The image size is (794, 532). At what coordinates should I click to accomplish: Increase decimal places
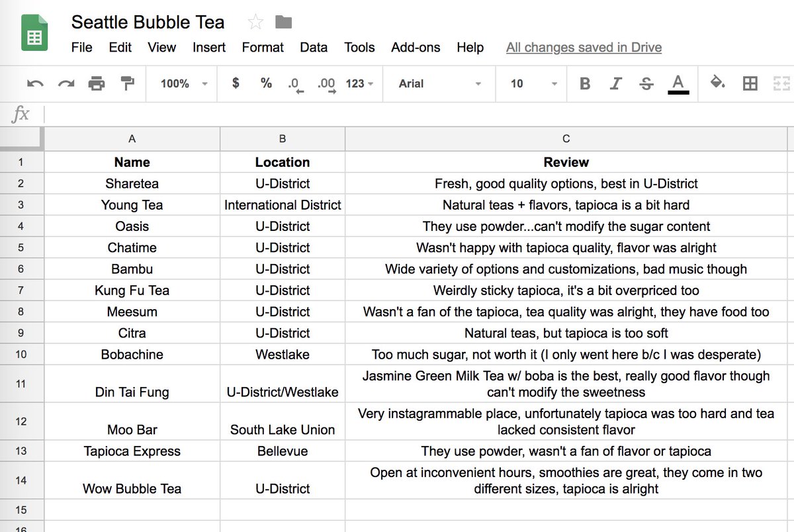326,84
